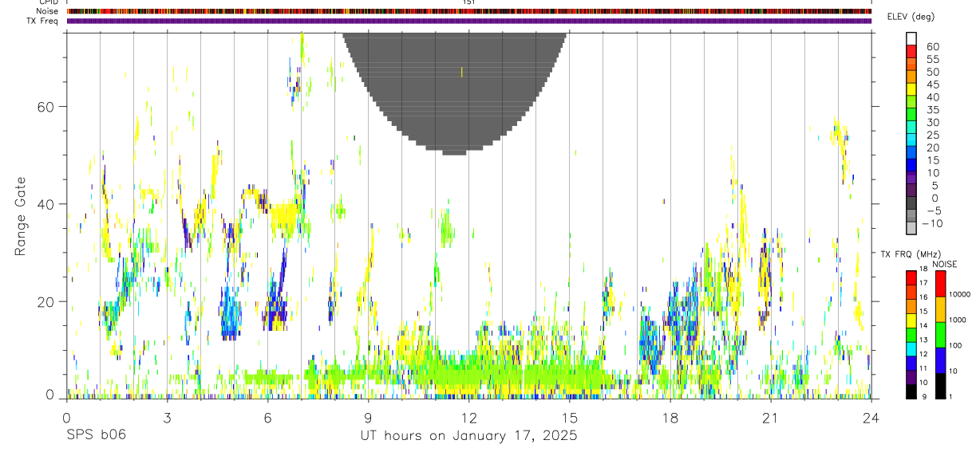
Task: Click the black segment of NOISE color bar
Action: [940, 386]
